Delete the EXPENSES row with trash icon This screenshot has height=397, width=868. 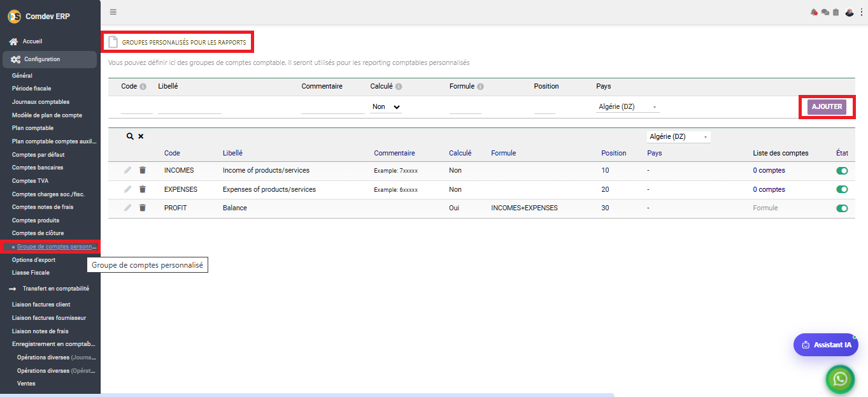(143, 189)
